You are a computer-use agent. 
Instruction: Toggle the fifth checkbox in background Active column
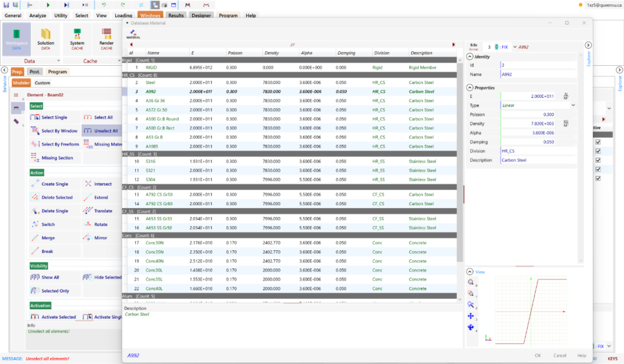coord(598,178)
